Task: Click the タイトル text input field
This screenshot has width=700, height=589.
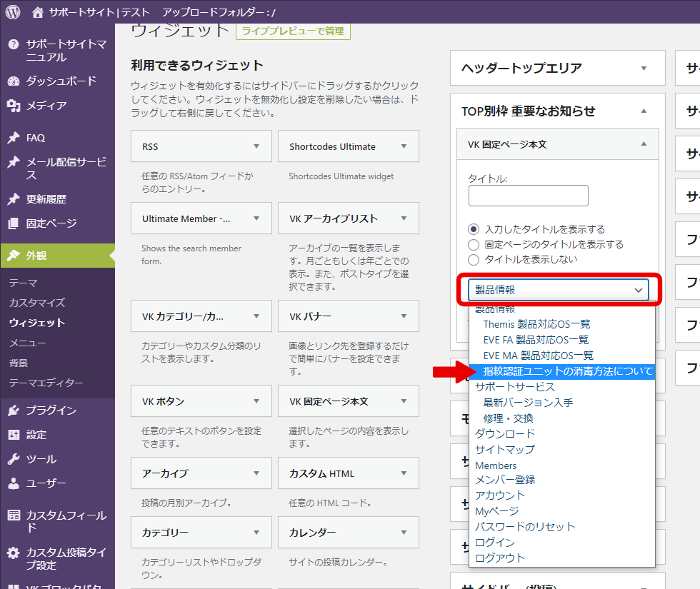Action: click(528, 196)
